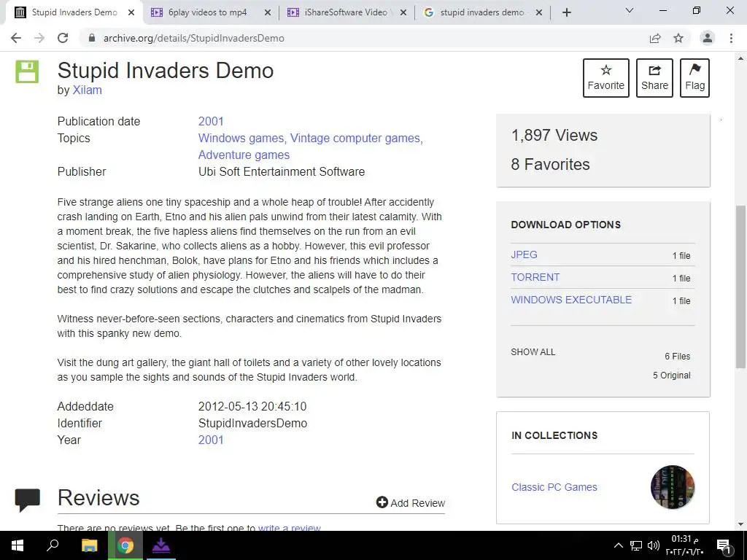
Task: Open the Xilam creator link
Action: pos(88,90)
